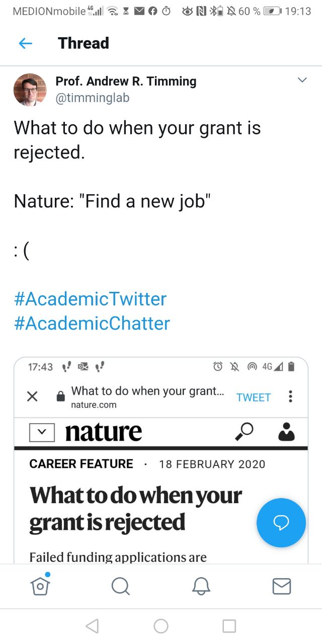The height and width of the screenshot is (644, 322).
Task: Open the #AcademicChatter hashtag
Action: [x=92, y=323]
